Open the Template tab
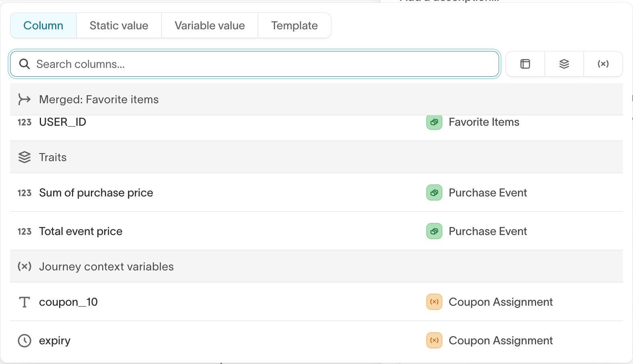This screenshot has width=633, height=364. 294,25
